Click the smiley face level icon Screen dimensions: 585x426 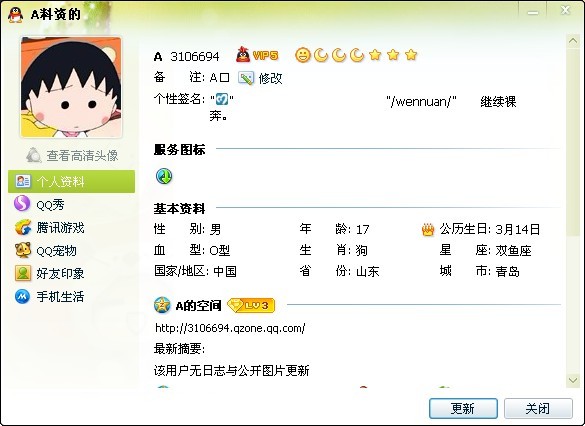(303, 55)
